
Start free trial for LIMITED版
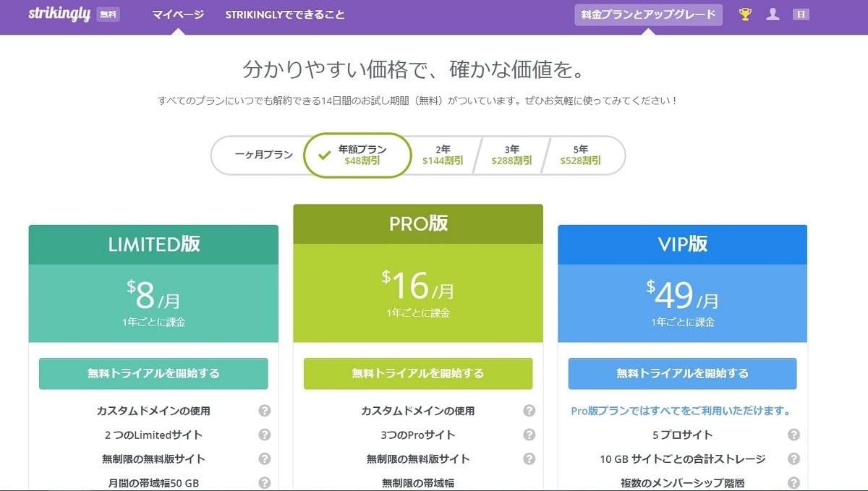(153, 374)
